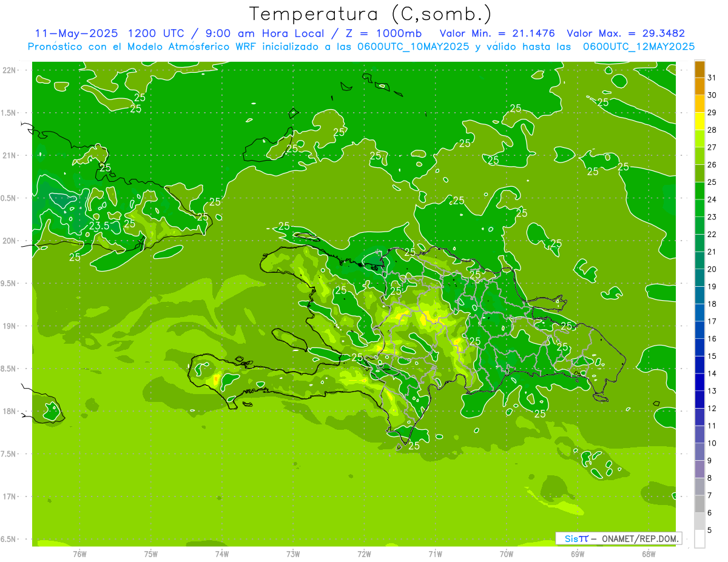The width and height of the screenshot is (728, 562).
Task: Click the "10" legend value
Action: pyautogui.click(x=712, y=443)
